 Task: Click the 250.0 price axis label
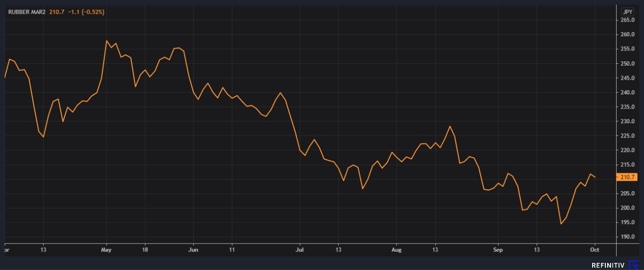(628, 64)
